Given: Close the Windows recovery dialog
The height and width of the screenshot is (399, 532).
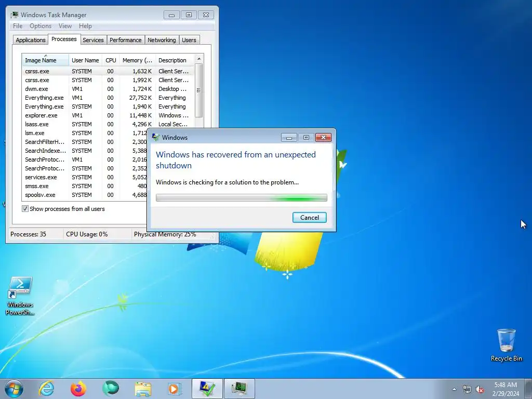Looking at the screenshot, I should coord(323,137).
